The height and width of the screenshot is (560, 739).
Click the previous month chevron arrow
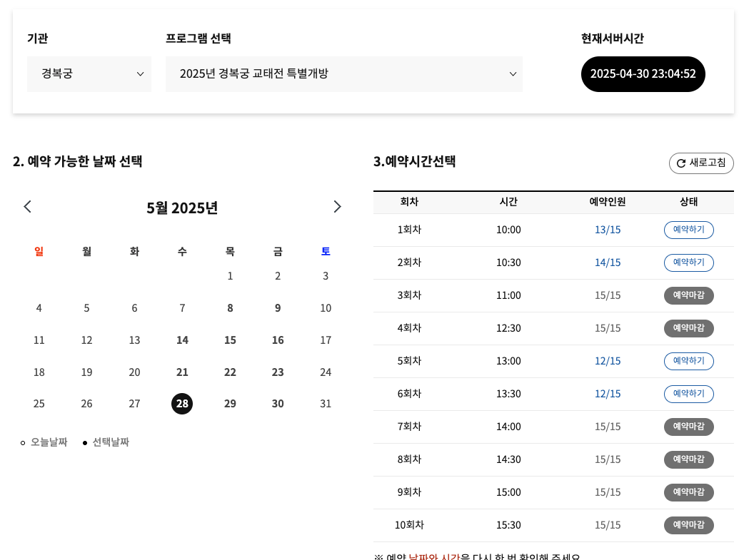point(27,206)
